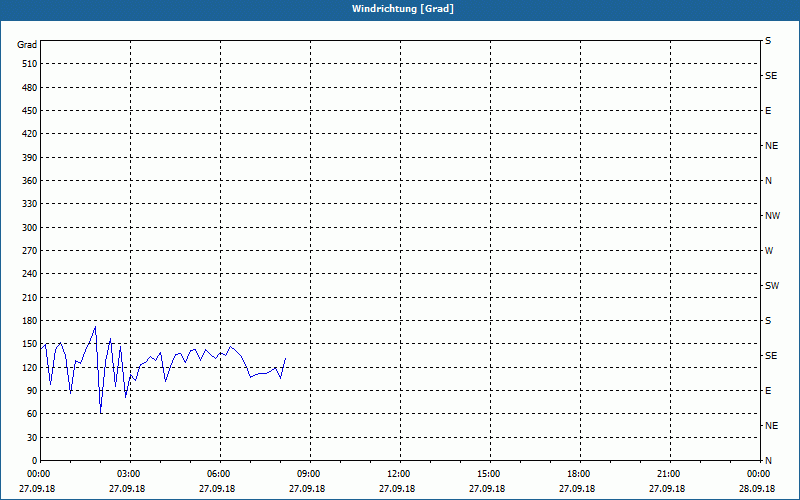Click the 00:00 label above 28.09.18
Viewport: 800px width, 500px height.
tap(758, 474)
